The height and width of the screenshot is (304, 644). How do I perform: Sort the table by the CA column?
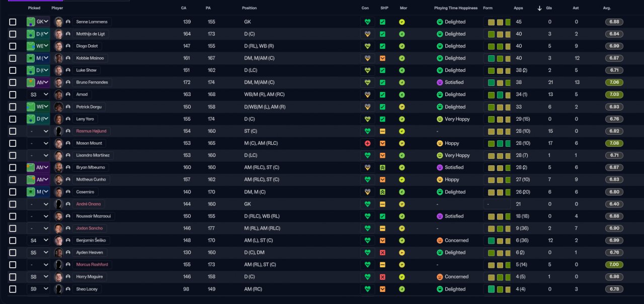(x=184, y=8)
